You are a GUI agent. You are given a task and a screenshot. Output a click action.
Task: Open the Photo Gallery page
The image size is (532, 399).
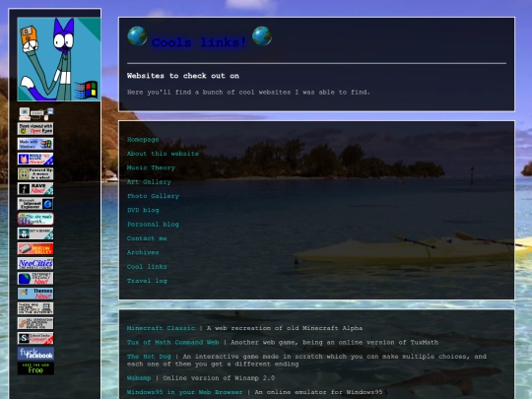pyautogui.click(x=153, y=196)
